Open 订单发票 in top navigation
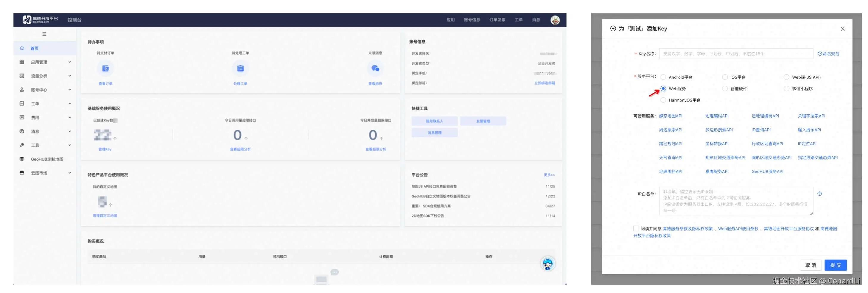The height and width of the screenshot is (293, 868). point(497,20)
